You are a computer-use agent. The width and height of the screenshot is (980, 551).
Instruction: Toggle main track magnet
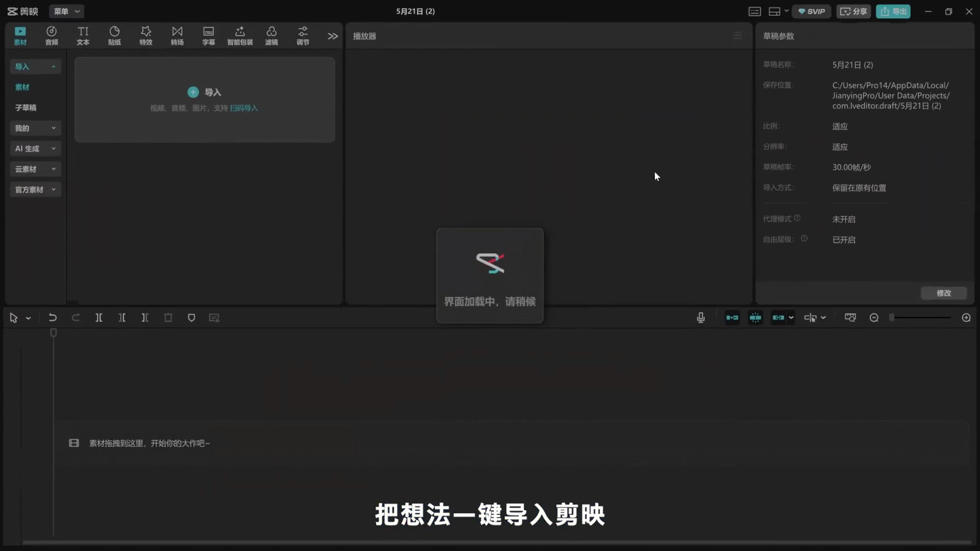732,318
